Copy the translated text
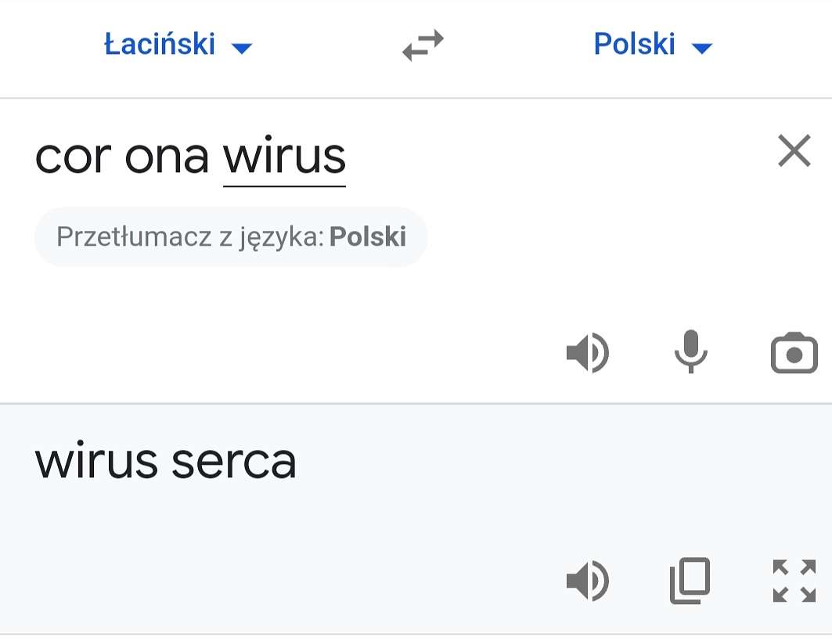 pyautogui.click(x=690, y=581)
